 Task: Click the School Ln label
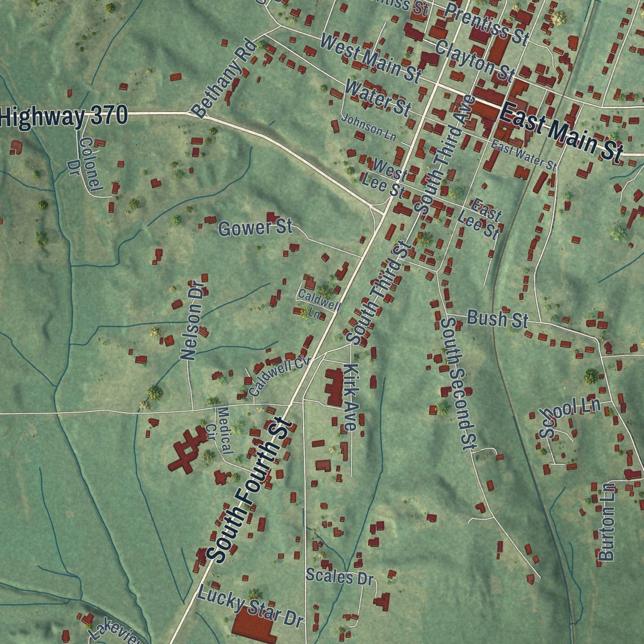569,418
